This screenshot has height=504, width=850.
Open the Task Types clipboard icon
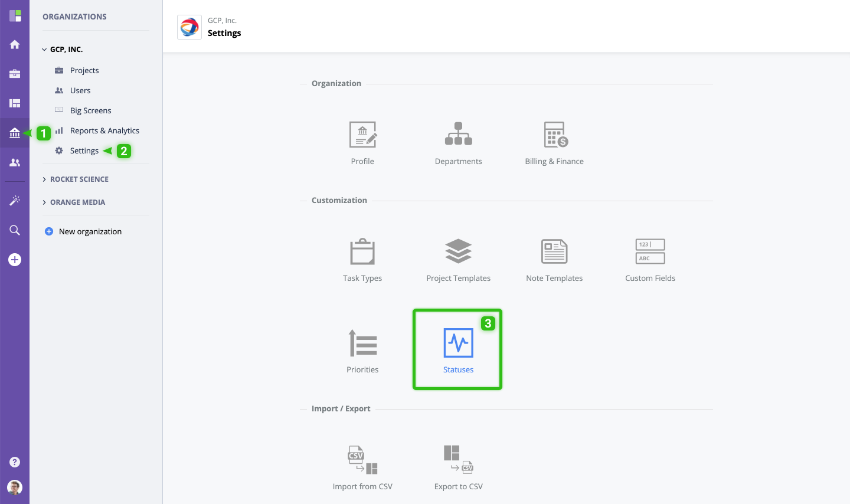(362, 251)
